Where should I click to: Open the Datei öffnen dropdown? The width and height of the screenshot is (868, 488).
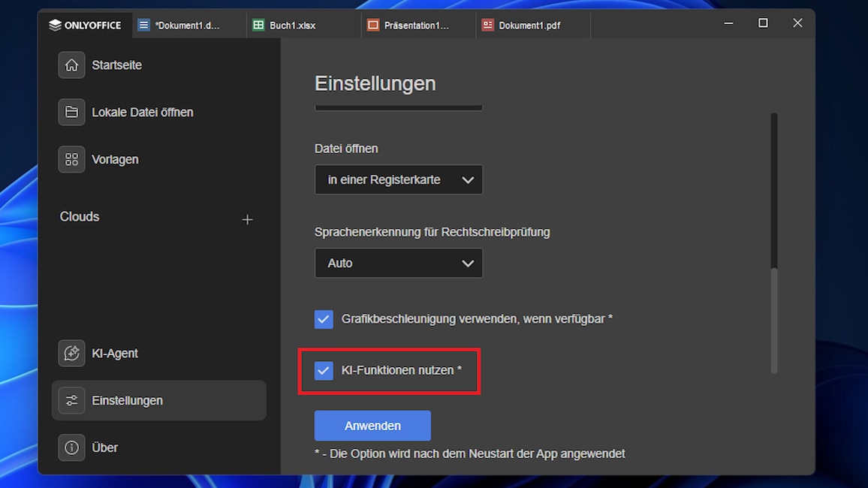399,180
